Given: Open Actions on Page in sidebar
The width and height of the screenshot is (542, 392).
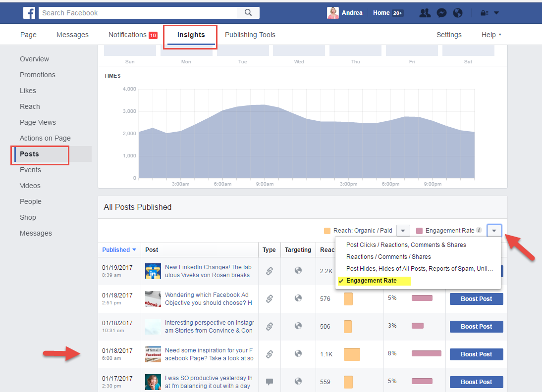Looking at the screenshot, I should (x=45, y=139).
